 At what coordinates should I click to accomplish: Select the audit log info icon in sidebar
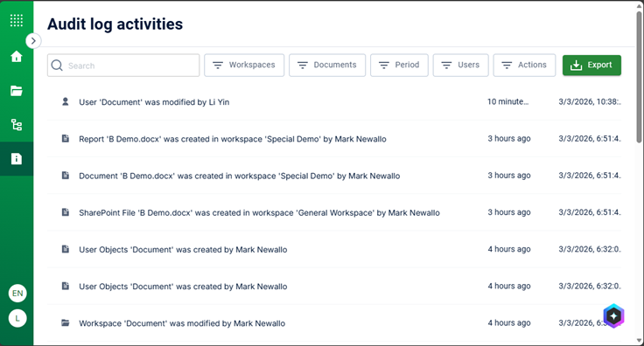[17, 159]
